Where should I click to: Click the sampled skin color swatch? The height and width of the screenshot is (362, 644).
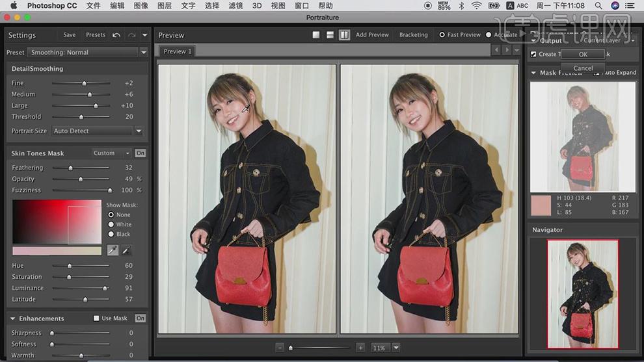click(541, 205)
